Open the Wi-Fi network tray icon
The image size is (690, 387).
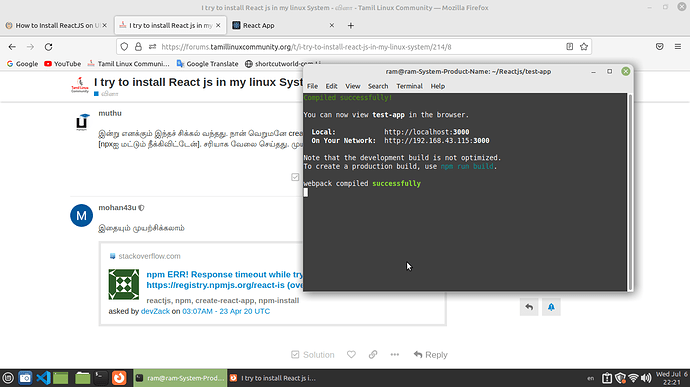(x=633, y=378)
